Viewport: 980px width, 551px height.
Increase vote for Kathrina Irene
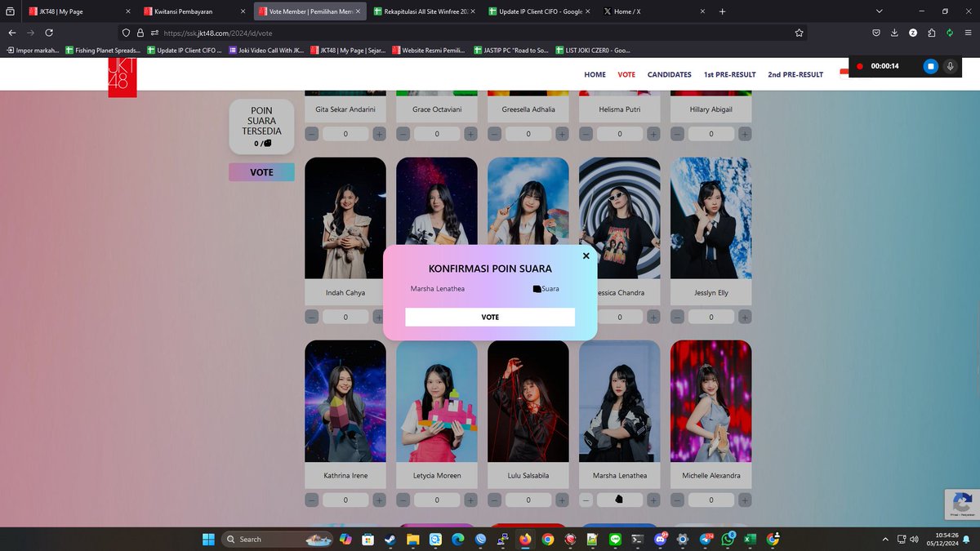pyautogui.click(x=380, y=500)
